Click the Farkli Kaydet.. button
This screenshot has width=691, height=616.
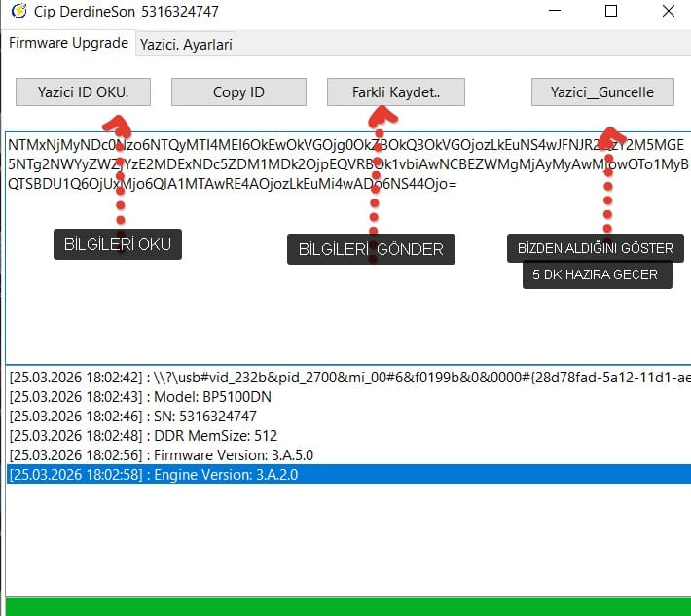pyautogui.click(x=395, y=92)
